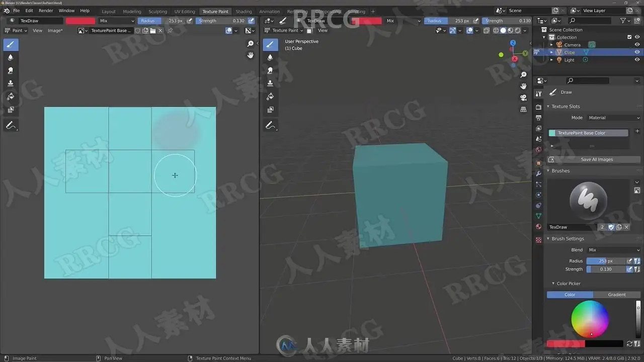Open the Blend Mix dropdown in Brush Settings

(613, 250)
